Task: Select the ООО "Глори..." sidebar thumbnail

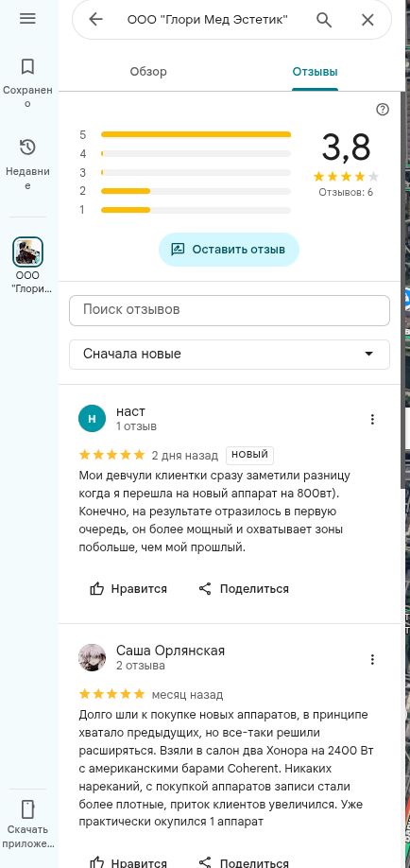Action: click(27, 252)
